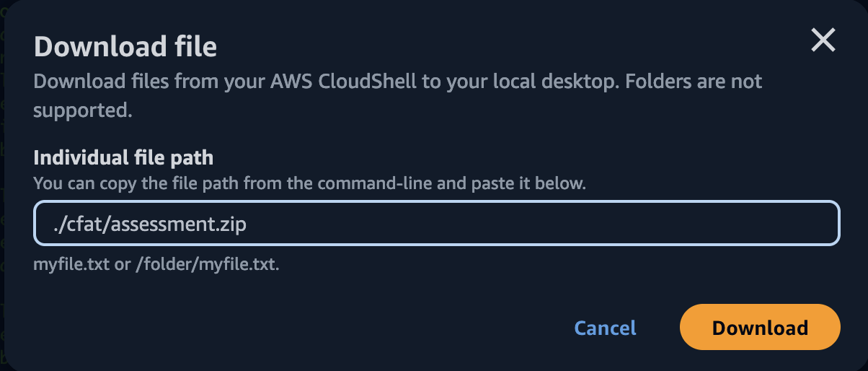Image resolution: width=868 pixels, height=371 pixels.
Task: Click the word "command-line" in the hint
Action: point(374,183)
